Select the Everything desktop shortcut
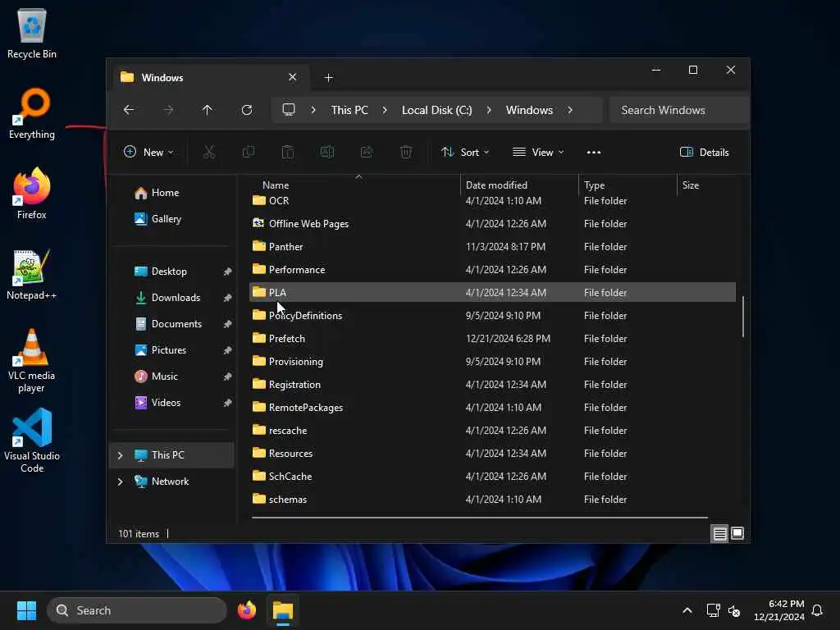The width and height of the screenshot is (840, 630). [32, 113]
